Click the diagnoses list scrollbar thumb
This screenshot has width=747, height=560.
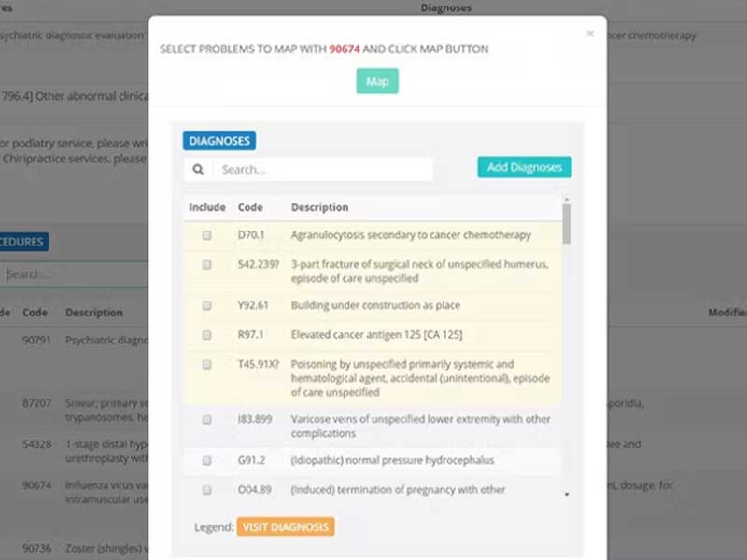(567, 224)
